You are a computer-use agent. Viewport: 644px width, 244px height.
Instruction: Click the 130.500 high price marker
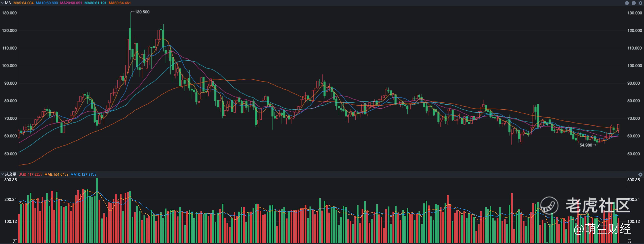(x=140, y=12)
